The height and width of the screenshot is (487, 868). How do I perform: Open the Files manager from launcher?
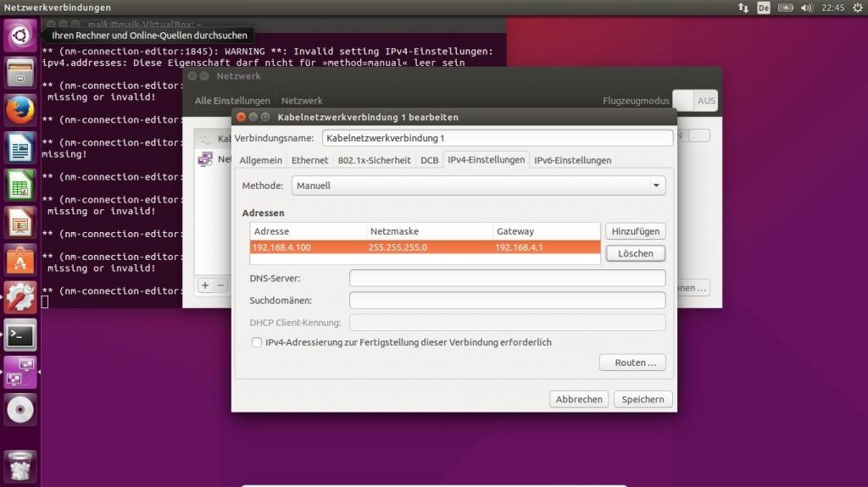[x=20, y=73]
